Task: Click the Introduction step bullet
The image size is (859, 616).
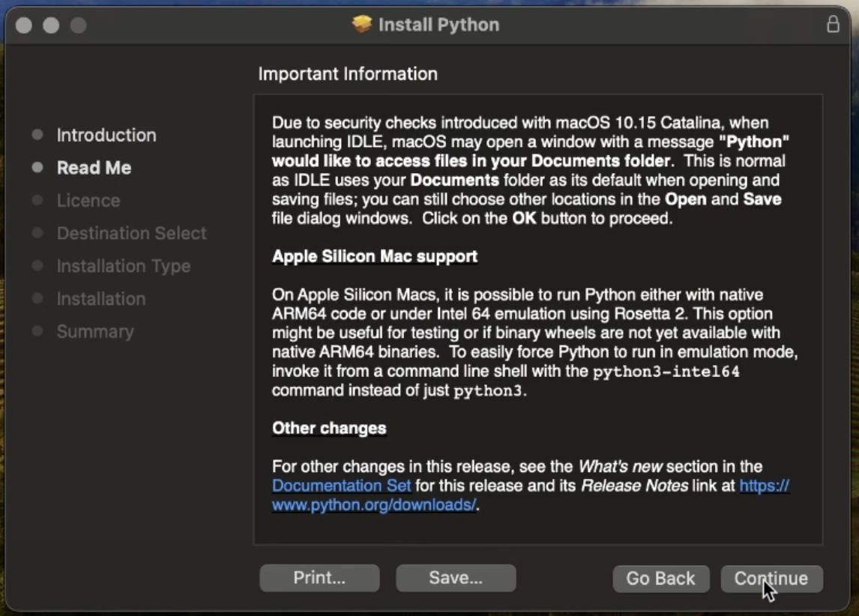Action: (37, 135)
